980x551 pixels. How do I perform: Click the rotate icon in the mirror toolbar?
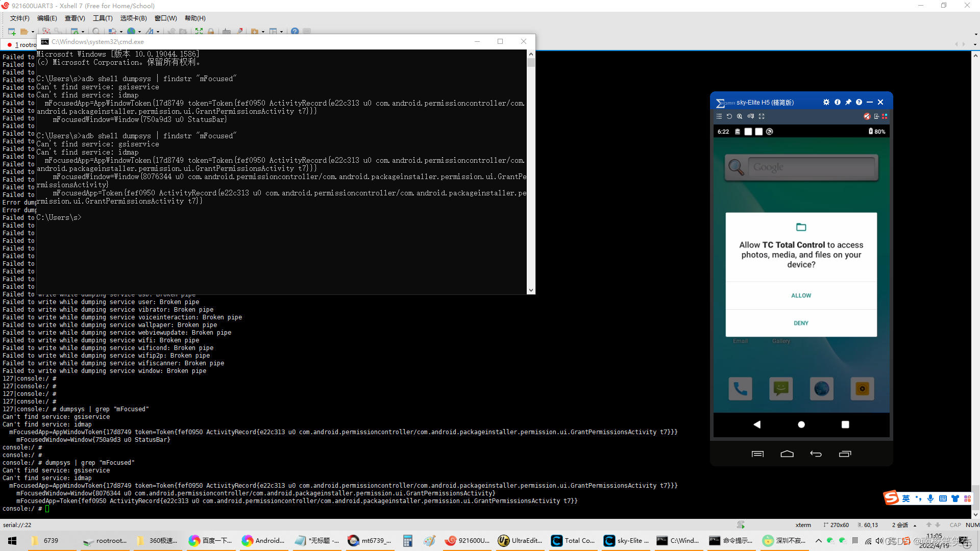point(729,116)
